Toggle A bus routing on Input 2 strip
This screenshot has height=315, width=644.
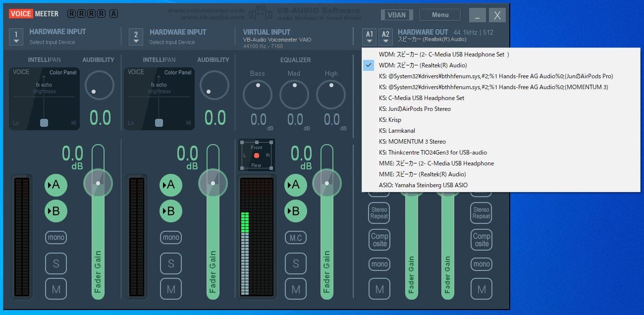(x=171, y=185)
